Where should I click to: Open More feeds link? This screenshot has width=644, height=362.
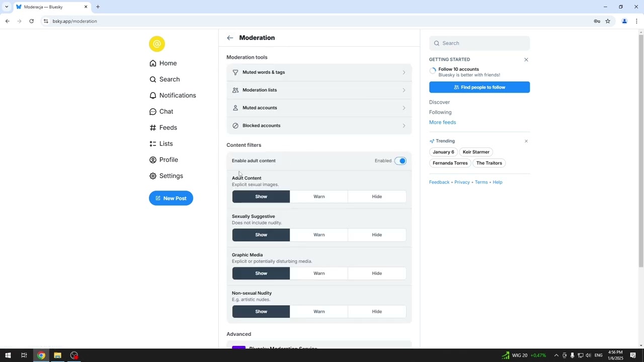(442, 122)
